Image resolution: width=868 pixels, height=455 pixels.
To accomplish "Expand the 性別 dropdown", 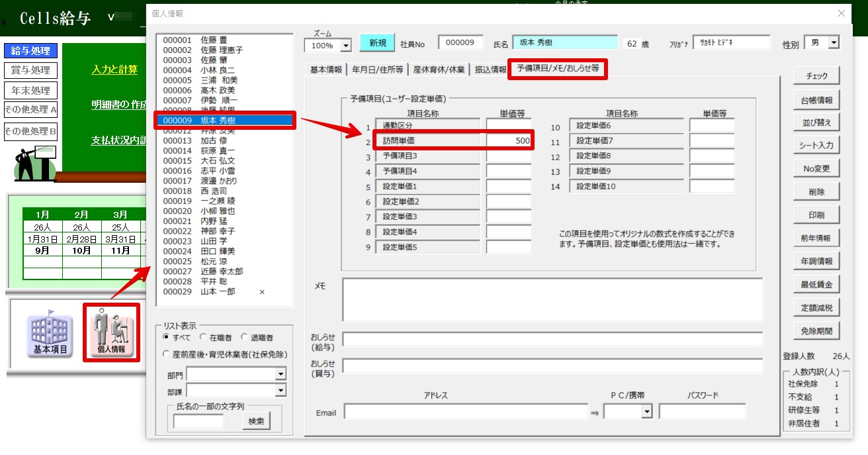I will point(833,43).
